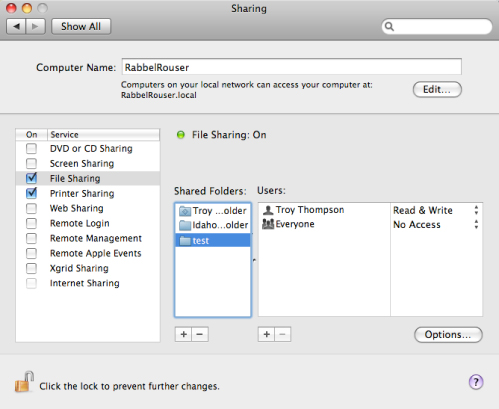Click the Troy Thompson user icon
The height and width of the screenshot is (409, 499).
point(268,210)
